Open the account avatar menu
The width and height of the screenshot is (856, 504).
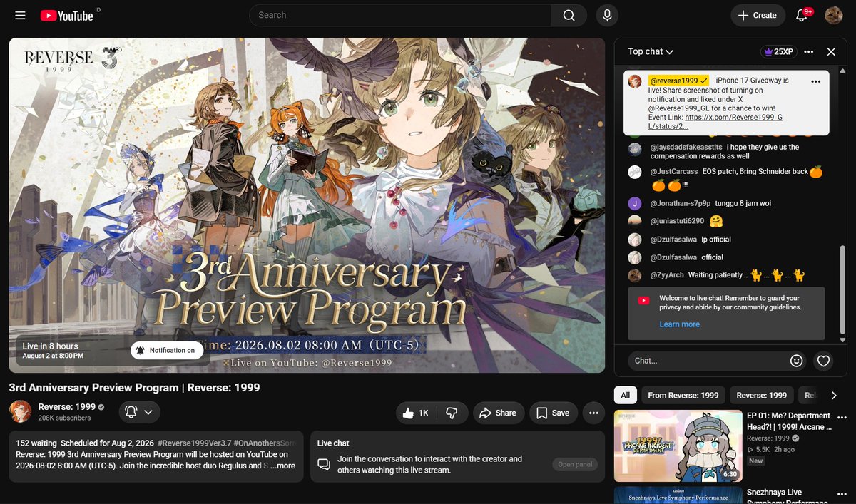tap(833, 15)
